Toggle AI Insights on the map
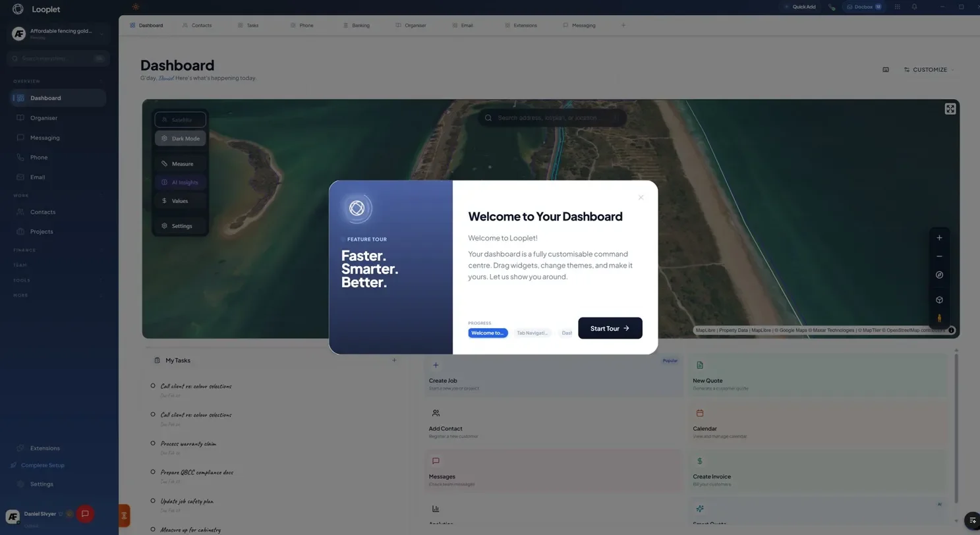This screenshot has width=980, height=535. [181, 183]
